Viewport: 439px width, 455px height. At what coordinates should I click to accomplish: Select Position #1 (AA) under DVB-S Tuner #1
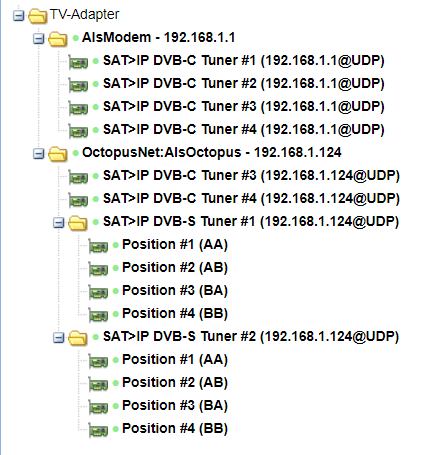click(175, 245)
